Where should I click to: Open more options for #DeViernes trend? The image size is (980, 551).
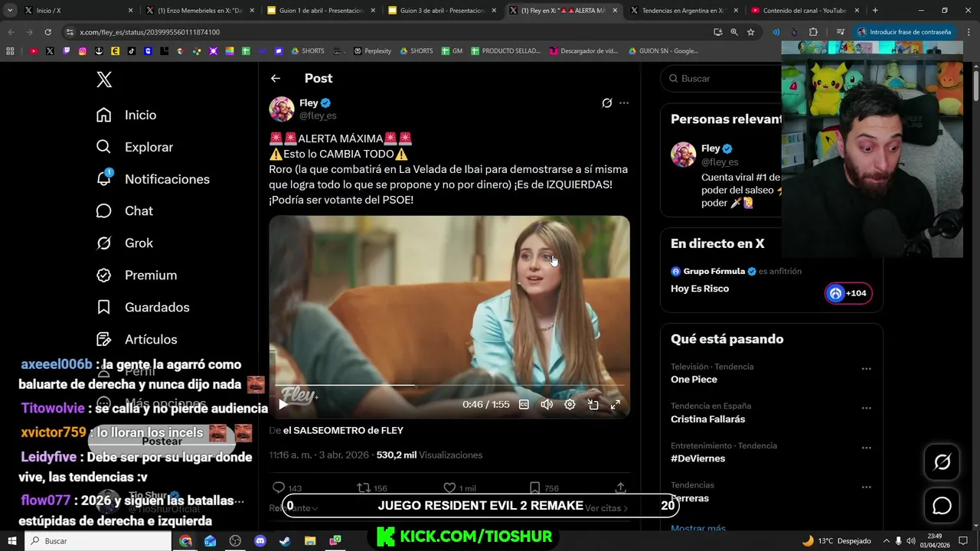point(866,448)
